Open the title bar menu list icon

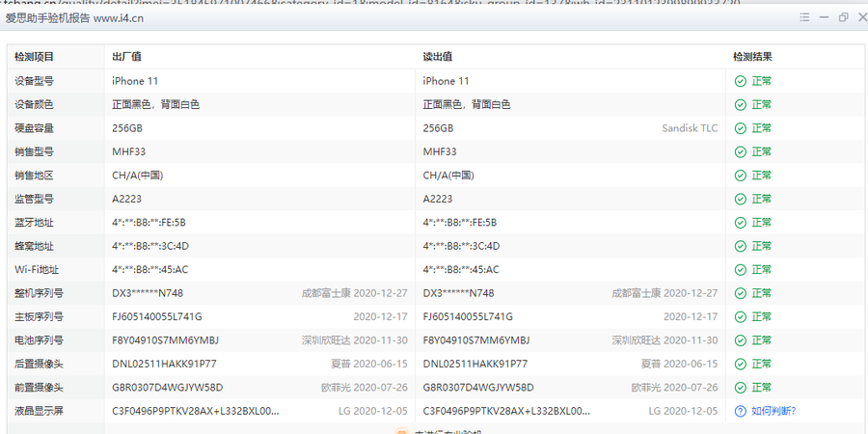click(x=805, y=17)
